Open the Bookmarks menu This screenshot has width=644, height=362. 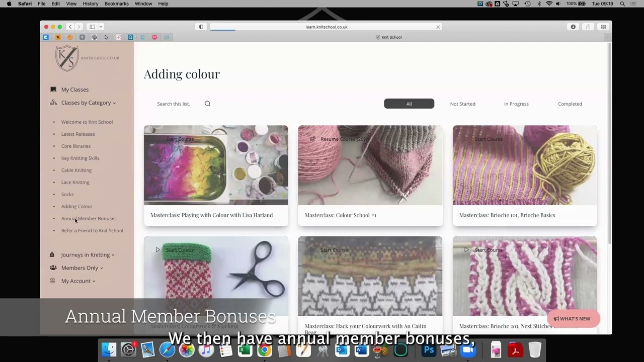coord(117,4)
